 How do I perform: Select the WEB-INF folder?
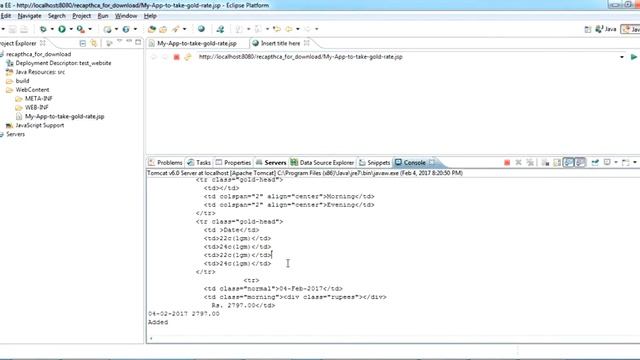pyautogui.click(x=37, y=107)
